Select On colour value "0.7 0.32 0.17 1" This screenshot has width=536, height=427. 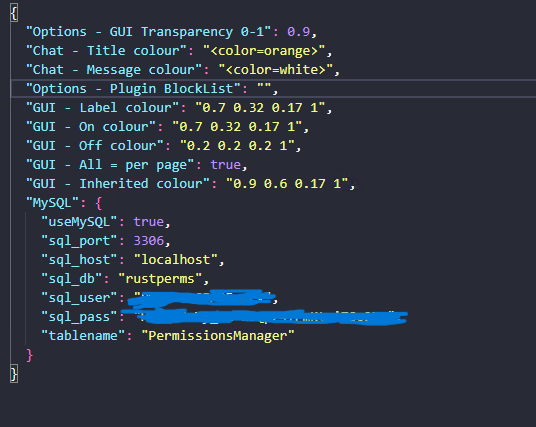pyautogui.click(x=238, y=127)
